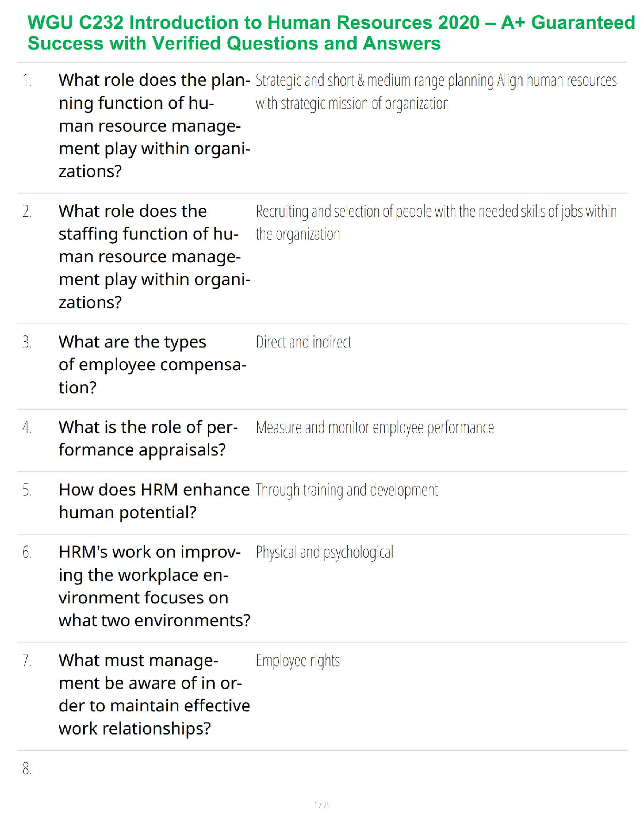Click the empty row number 8
644x834 pixels.
point(27,769)
